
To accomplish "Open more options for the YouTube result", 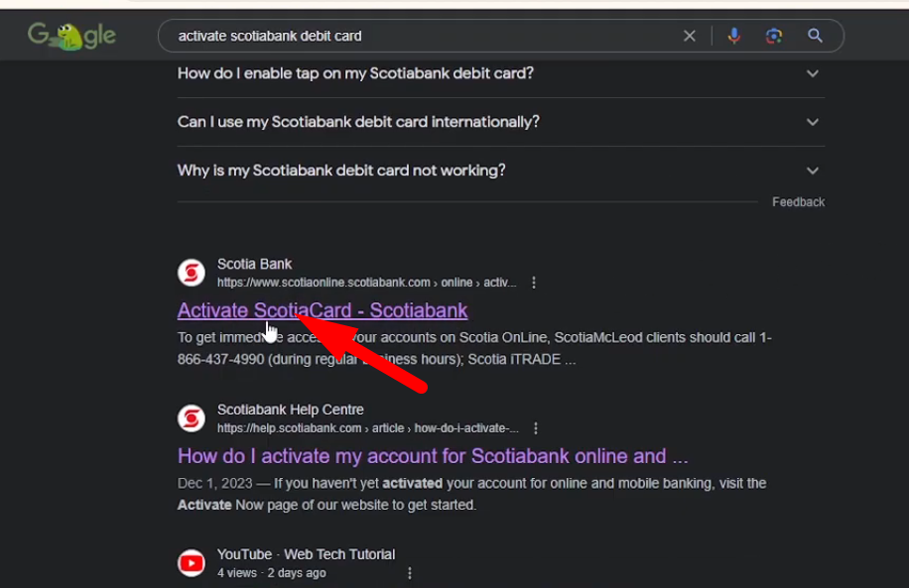I will [x=409, y=573].
